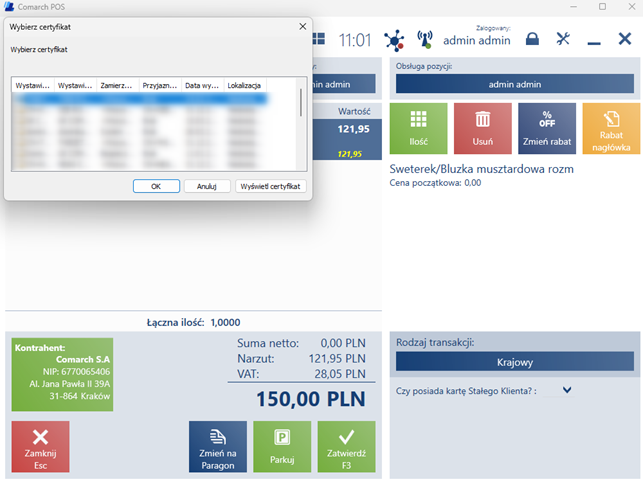The height and width of the screenshot is (484, 643).
Task: Click the Krajowy transaction type button
Action: point(515,361)
